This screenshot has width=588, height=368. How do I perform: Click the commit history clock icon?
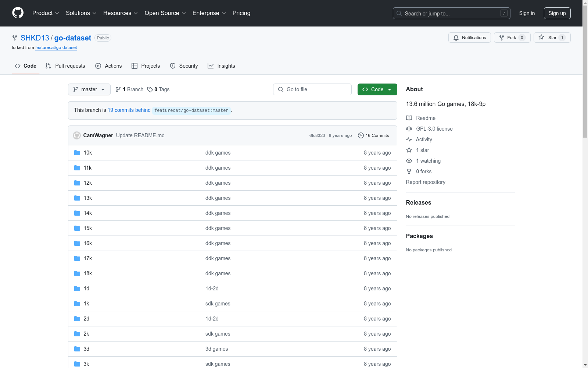click(361, 135)
